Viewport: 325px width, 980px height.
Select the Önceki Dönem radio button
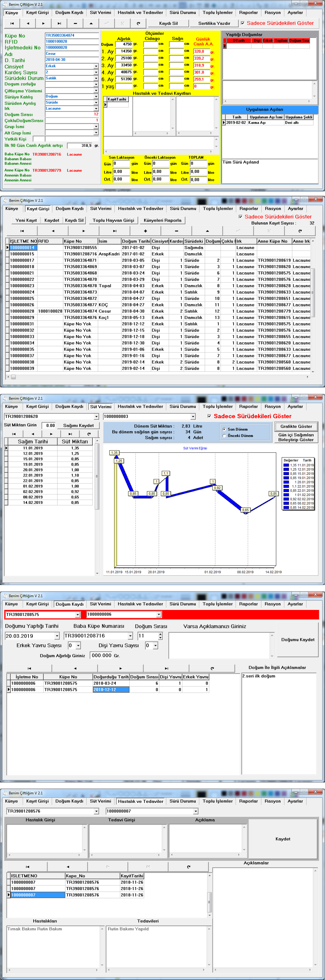click(x=224, y=436)
